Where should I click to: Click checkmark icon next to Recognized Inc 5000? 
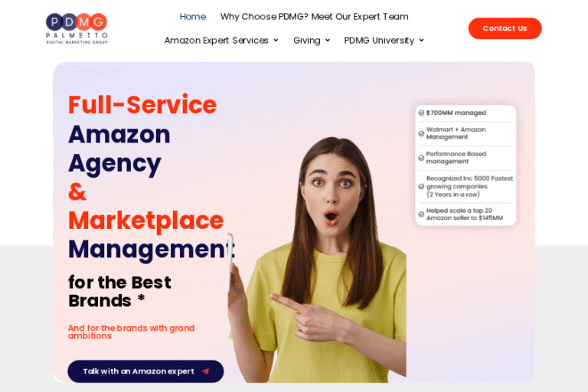tap(421, 186)
